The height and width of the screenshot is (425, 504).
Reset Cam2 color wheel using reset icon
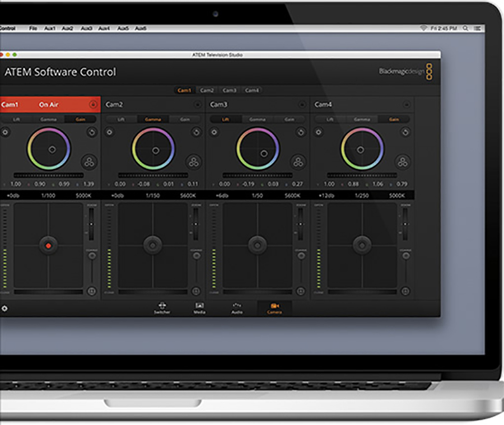[x=196, y=132]
